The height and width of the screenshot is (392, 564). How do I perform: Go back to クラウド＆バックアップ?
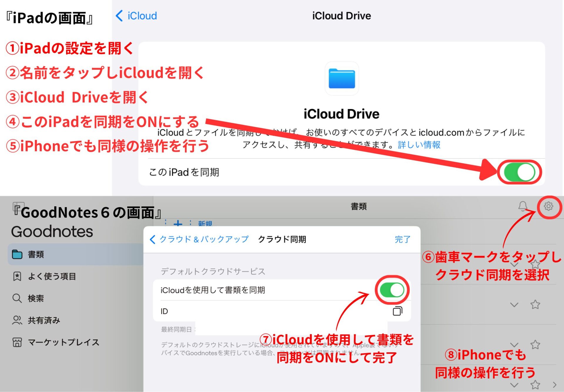click(x=200, y=239)
